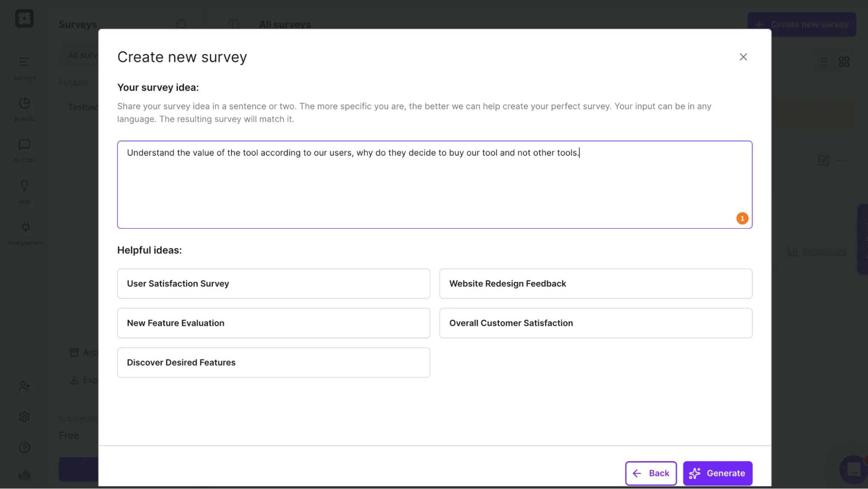Select User Satisfaction Survey idea
This screenshot has height=489, width=868.
[x=273, y=283]
